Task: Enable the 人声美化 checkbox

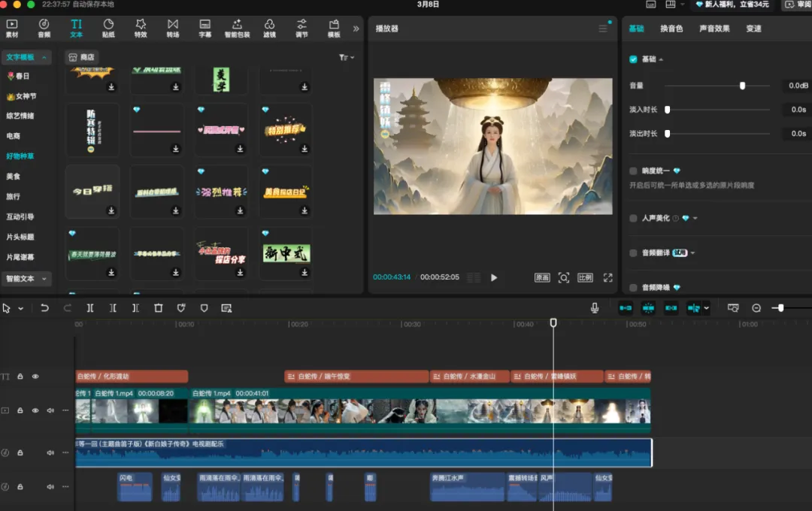Action: 633,219
